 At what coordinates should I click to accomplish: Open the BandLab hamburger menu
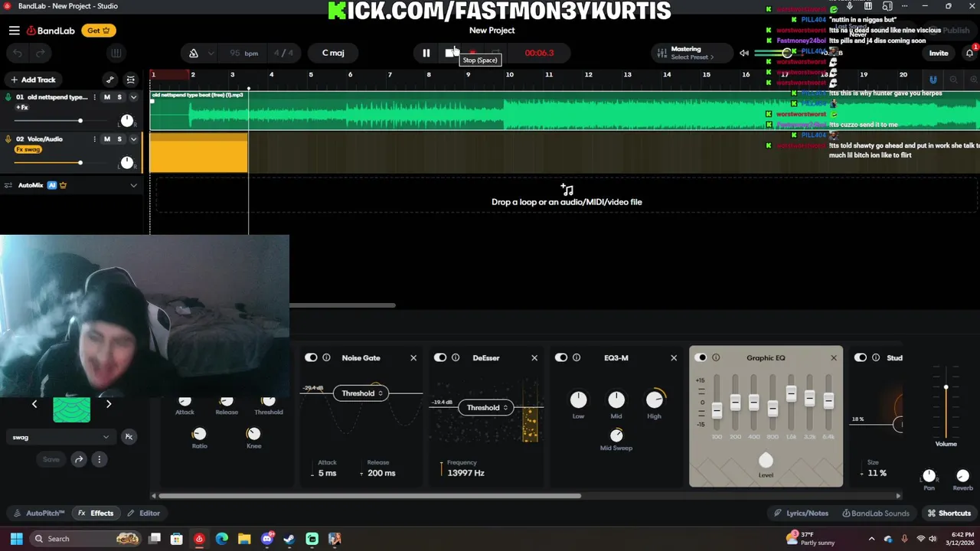(x=15, y=31)
